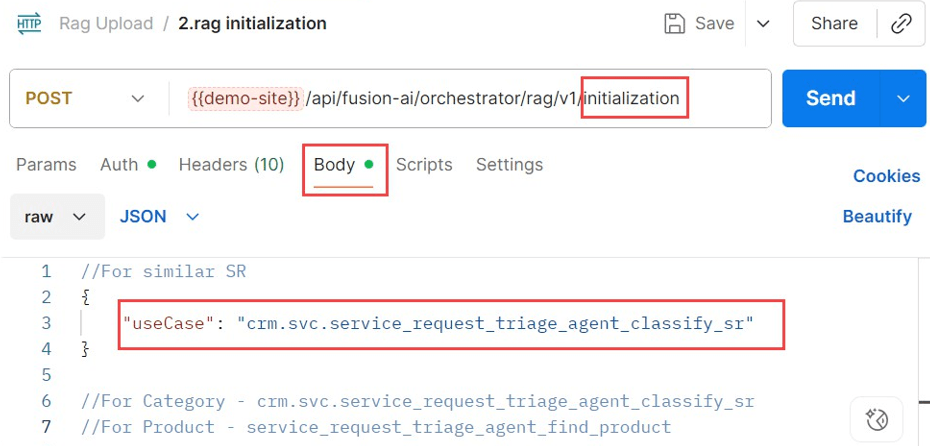The height and width of the screenshot is (446, 930).
Task: Click request name 2.rag initialization
Action: (252, 24)
